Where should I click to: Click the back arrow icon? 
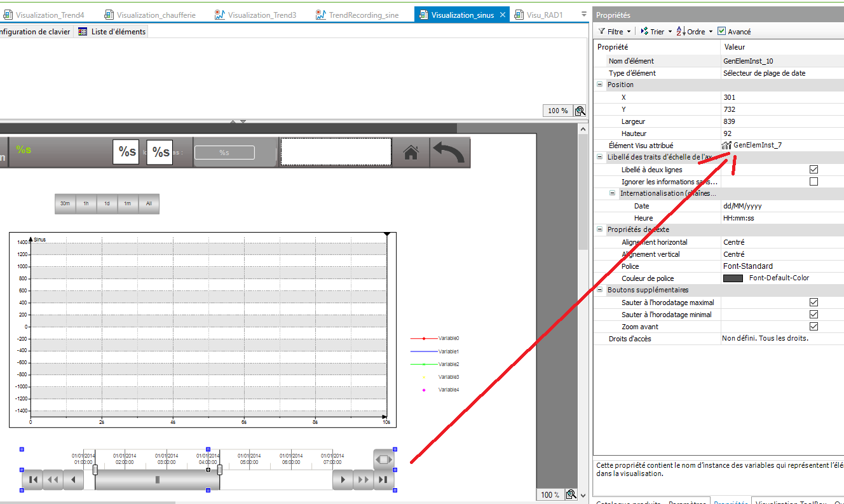pyautogui.click(x=449, y=153)
